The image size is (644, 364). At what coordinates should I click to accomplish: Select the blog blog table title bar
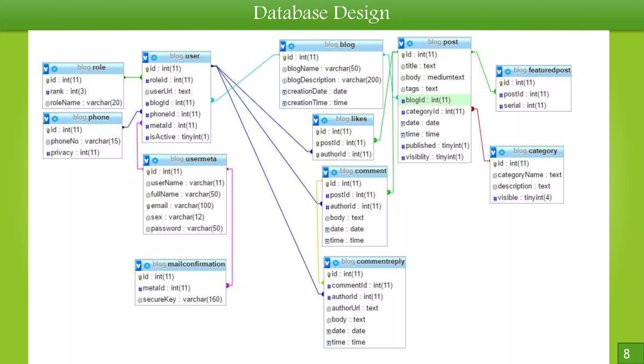[340, 45]
